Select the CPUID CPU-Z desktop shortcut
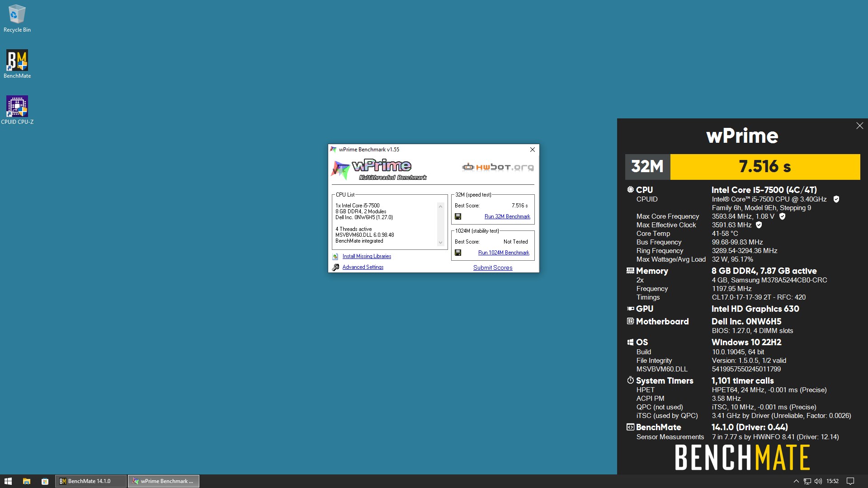 coord(17,110)
